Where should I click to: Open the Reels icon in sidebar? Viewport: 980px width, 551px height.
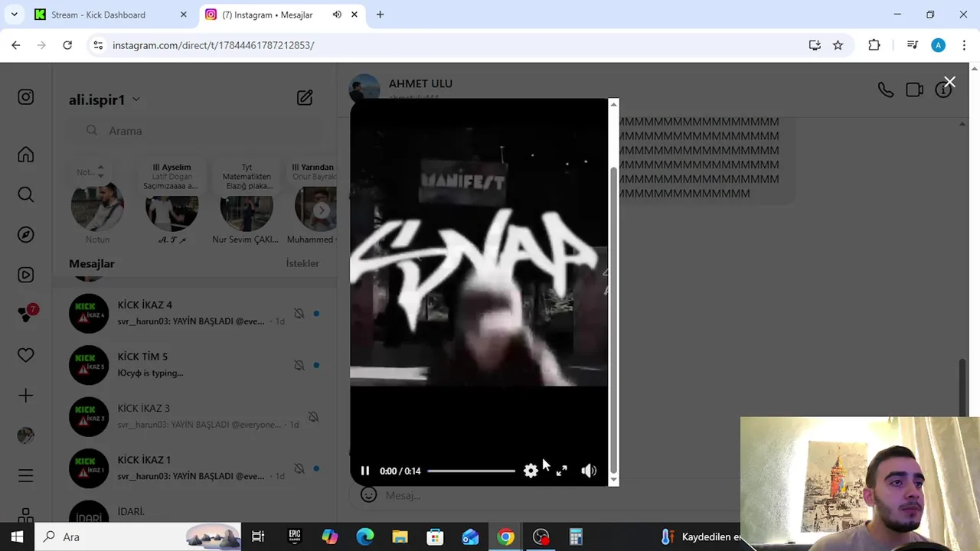point(26,275)
